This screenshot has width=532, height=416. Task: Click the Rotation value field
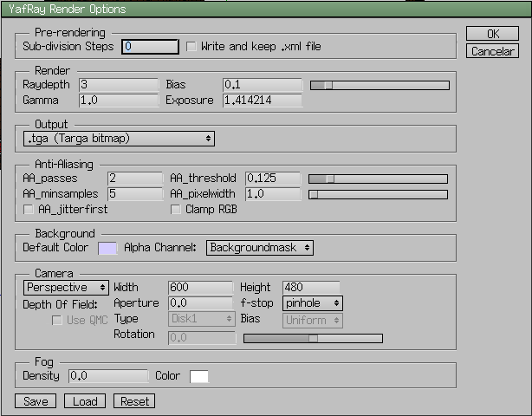coord(202,338)
